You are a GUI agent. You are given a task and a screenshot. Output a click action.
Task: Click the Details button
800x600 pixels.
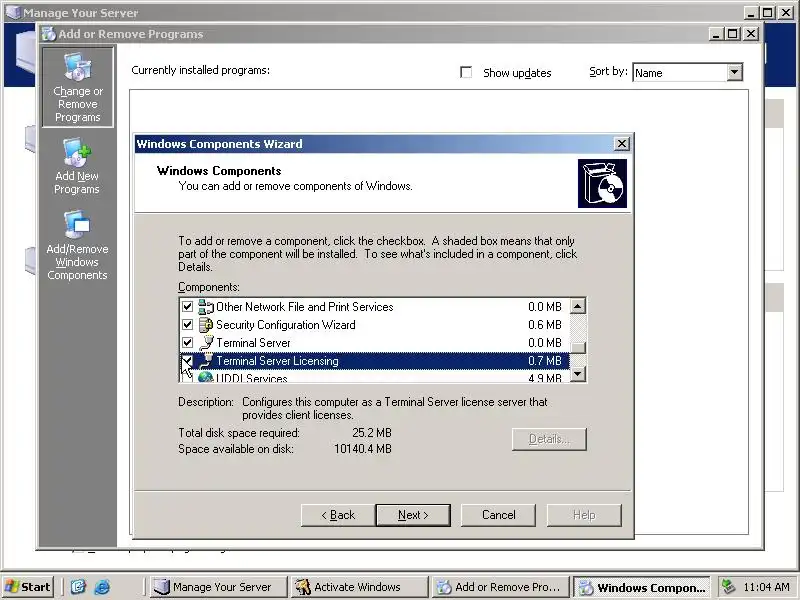pyautogui.click(x=549, y=439)
